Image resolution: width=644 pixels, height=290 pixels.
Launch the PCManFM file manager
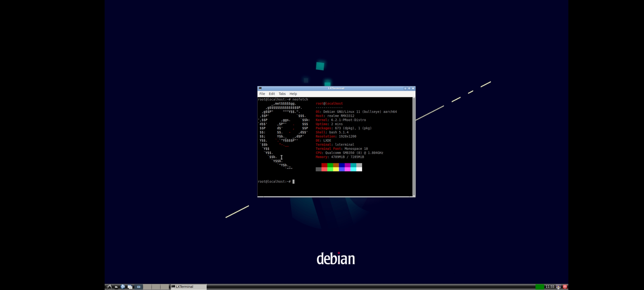[116, 287]
